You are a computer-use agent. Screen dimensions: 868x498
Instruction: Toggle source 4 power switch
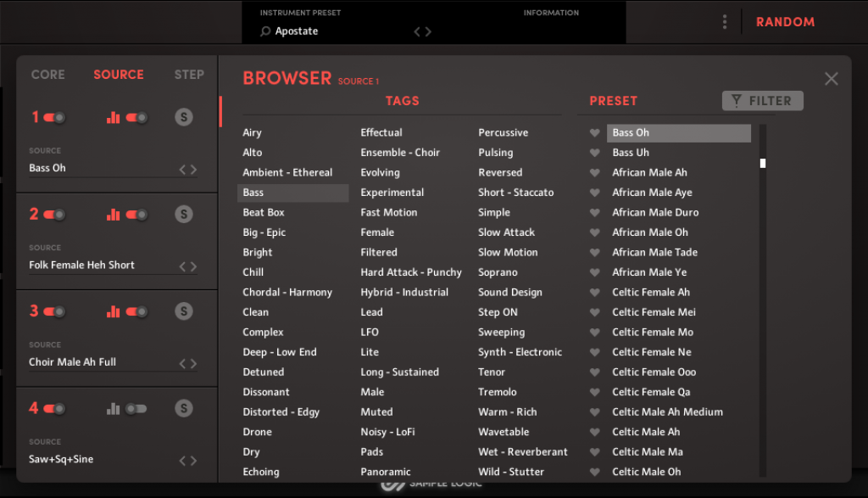(x=54, y=409)
